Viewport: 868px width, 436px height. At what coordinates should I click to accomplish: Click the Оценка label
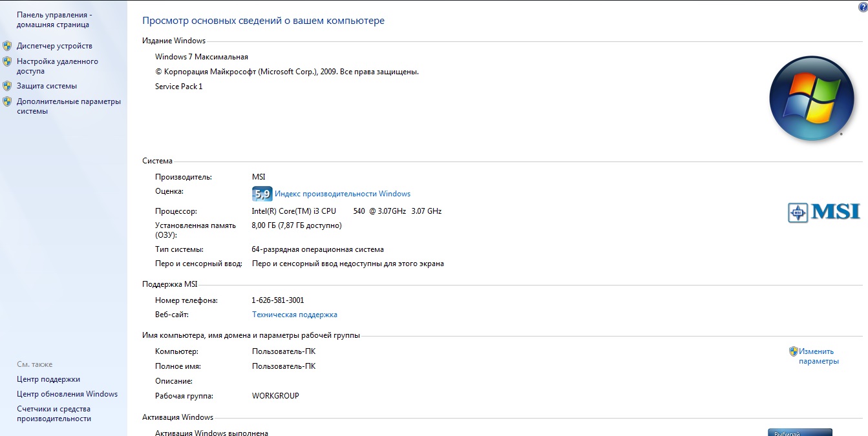click(x=169, y=191)
